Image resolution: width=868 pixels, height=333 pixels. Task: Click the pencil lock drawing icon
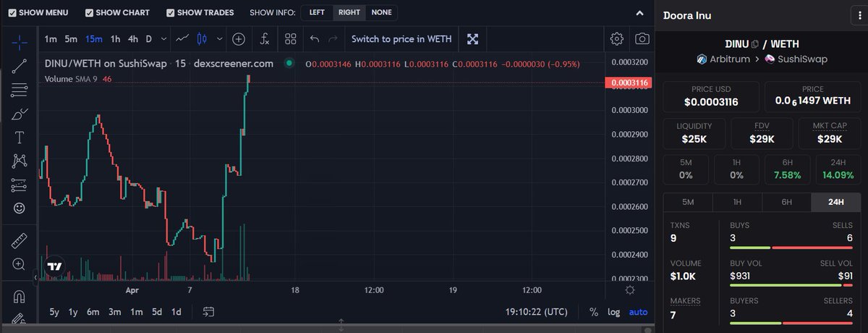click(20, 318)
